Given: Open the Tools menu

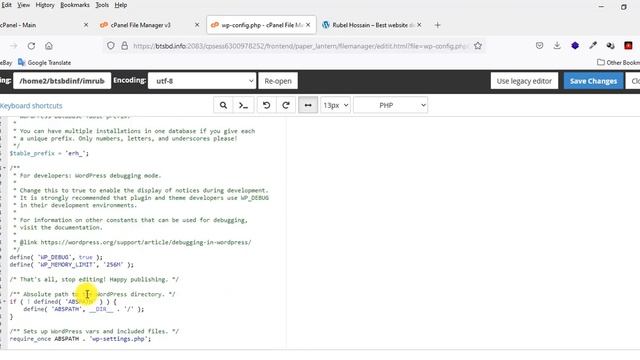Looking at the screenshot, I should (x=102, y=5).
